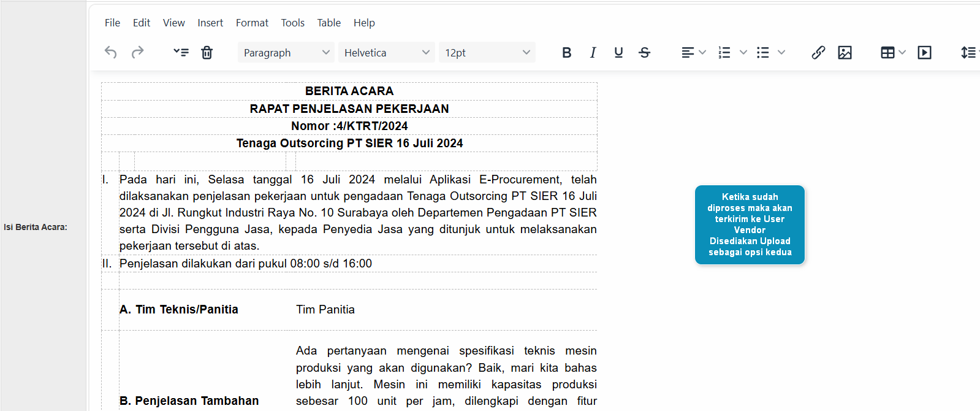Click the "Tim Panitia" cell
The image size is (980, 411).
pos(325,309)
